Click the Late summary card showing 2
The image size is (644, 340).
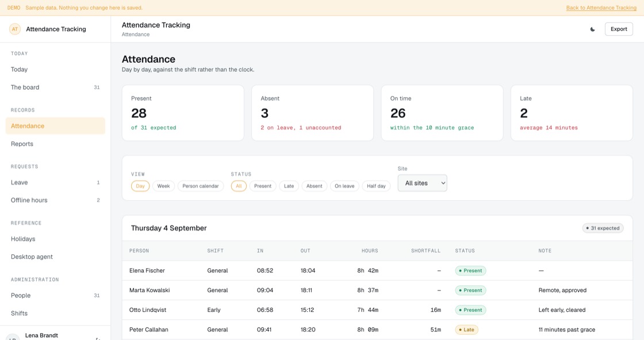(x=572, y=113)
